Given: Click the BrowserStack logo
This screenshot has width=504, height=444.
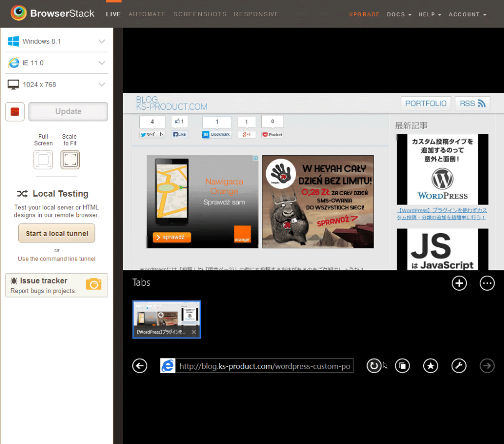Looking at the screenshot, I should (x=52, y=13).
